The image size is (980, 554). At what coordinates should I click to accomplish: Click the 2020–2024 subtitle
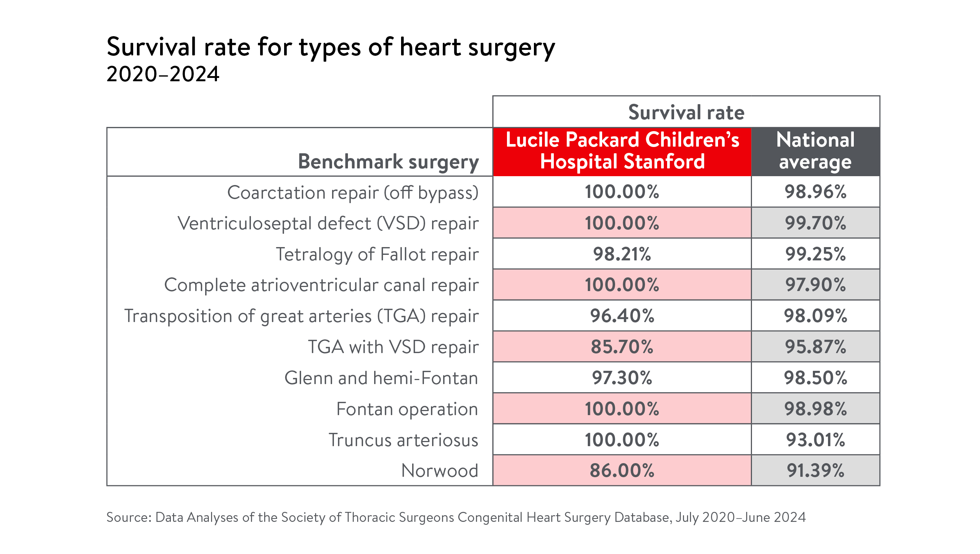163,74
